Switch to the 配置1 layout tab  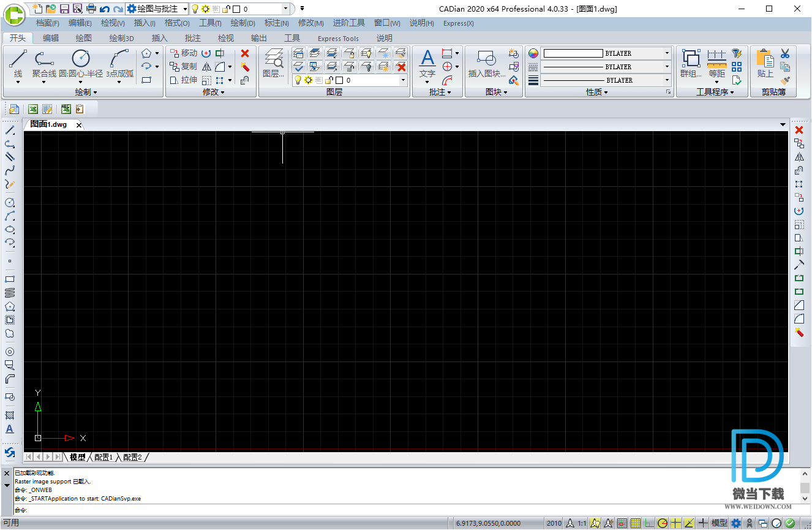coord(103,457)
